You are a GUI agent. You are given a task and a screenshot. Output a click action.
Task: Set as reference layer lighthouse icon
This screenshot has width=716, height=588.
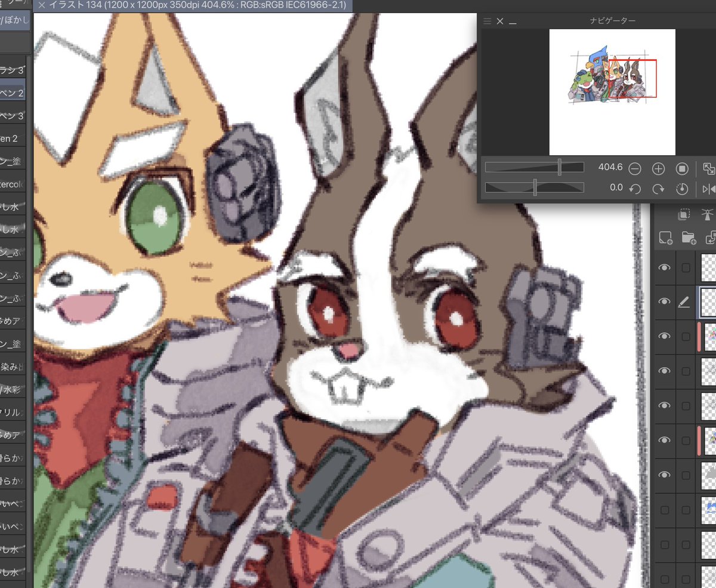708,215
